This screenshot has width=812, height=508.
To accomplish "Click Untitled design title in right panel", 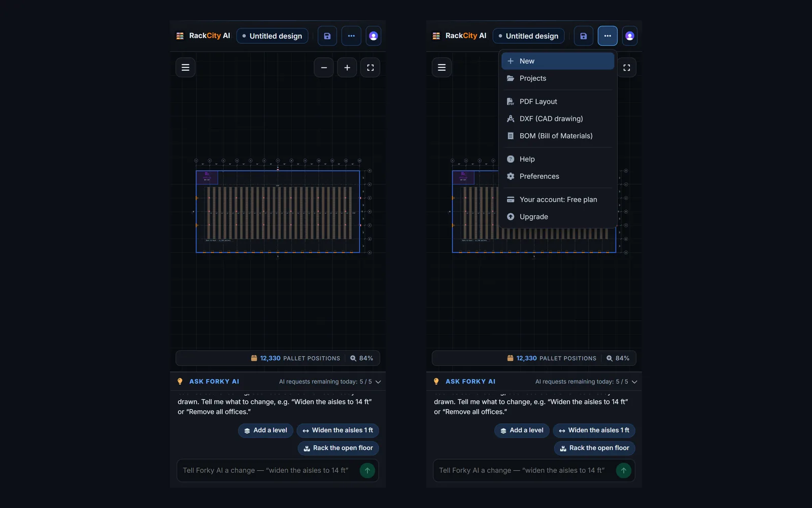I will point(529,36).
